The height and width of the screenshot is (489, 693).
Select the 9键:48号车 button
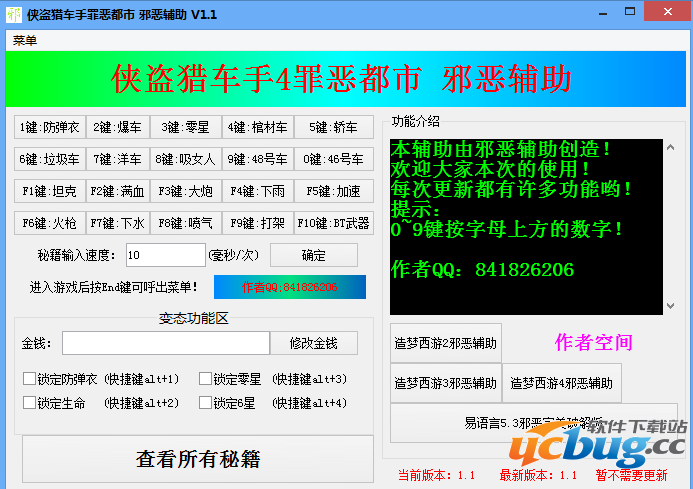coord(258,159)
